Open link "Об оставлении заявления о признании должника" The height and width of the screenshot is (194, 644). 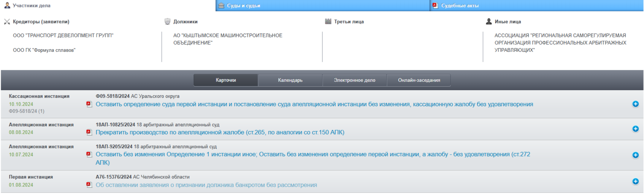coord(206,185)
